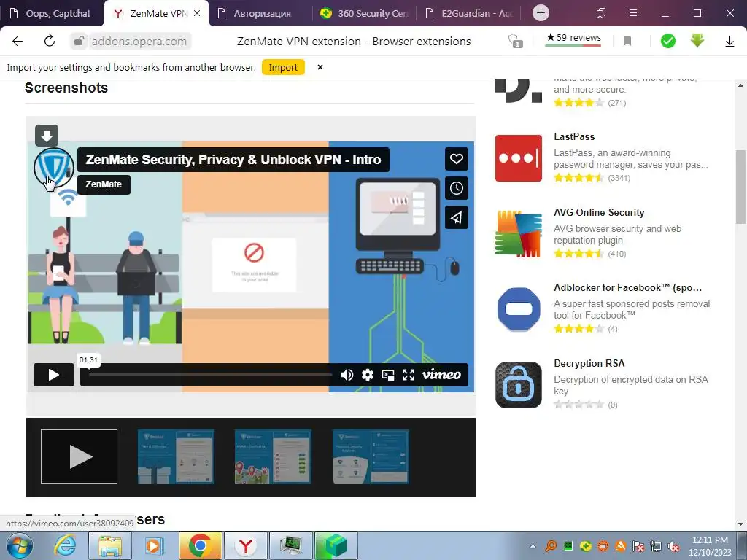Enter fullscreen mode on the video

coord(409,375)
